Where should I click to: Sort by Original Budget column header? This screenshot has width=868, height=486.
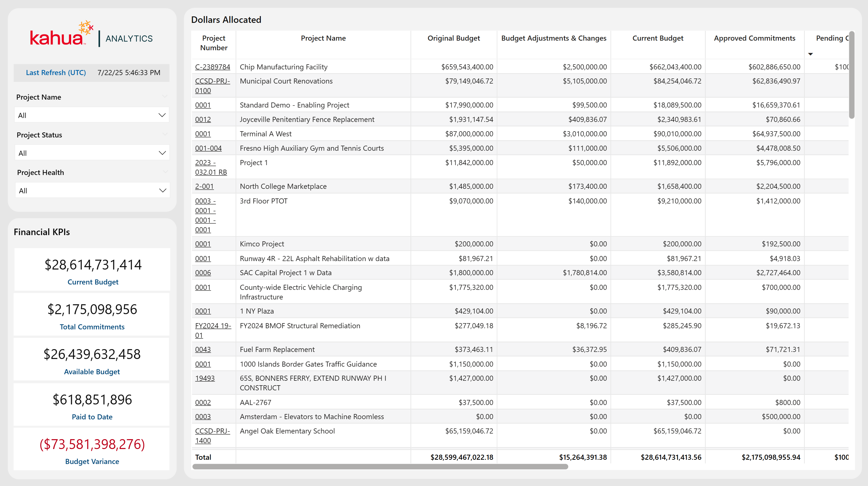[x=453, y=38]
